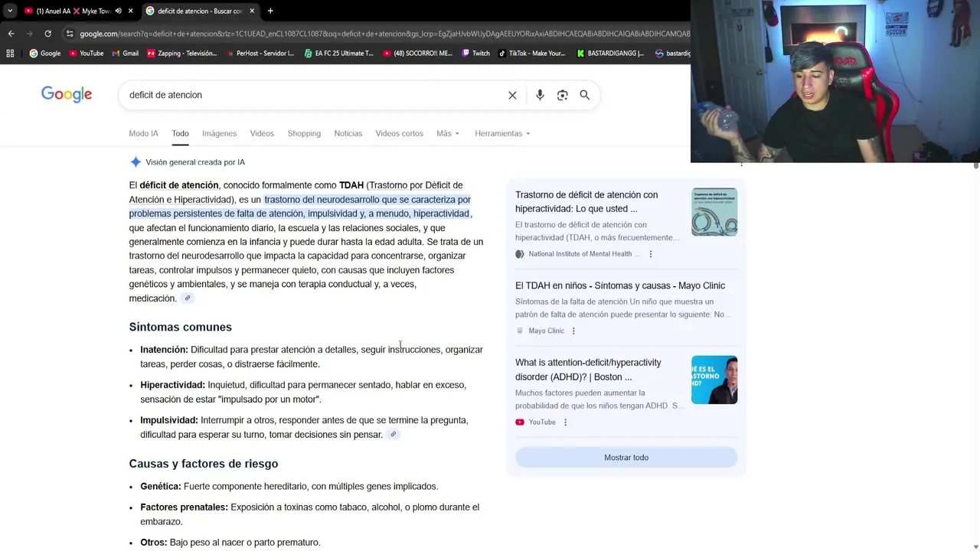The image size is (980, 551).
Task: Open the Zapping Televisión bookmark
Action: tap(182, 53)
